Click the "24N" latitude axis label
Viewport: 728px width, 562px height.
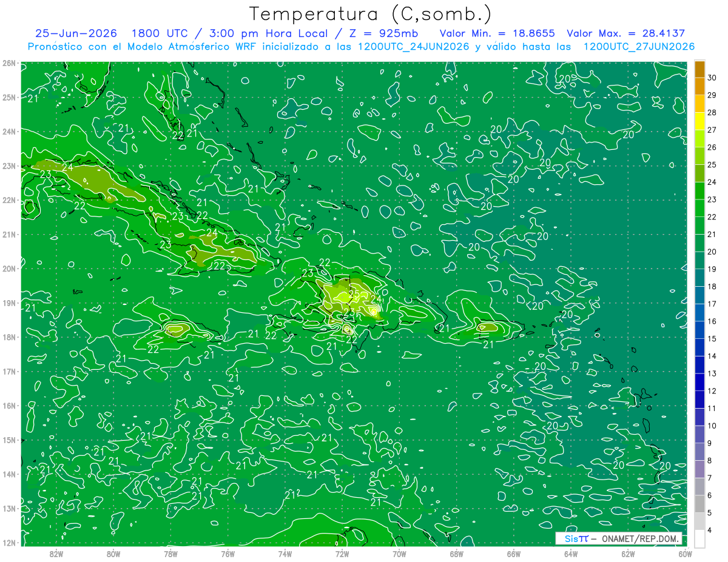click(x=8, y=132)
